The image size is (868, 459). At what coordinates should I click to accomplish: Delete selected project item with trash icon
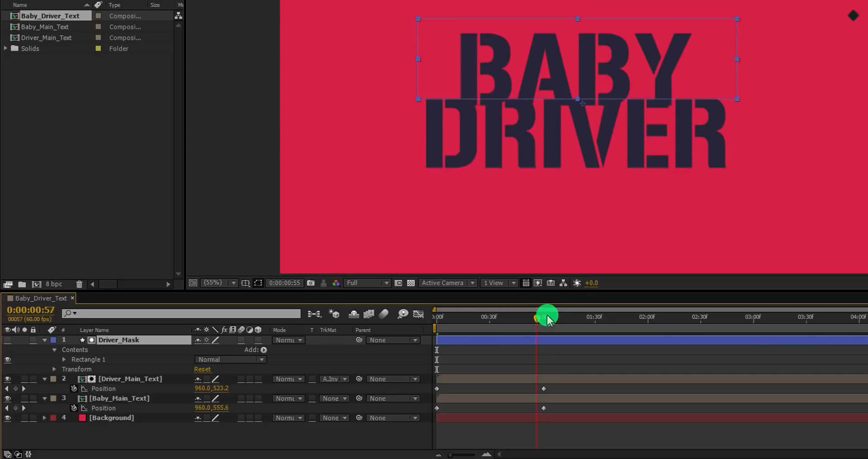[x=79, y=284]
